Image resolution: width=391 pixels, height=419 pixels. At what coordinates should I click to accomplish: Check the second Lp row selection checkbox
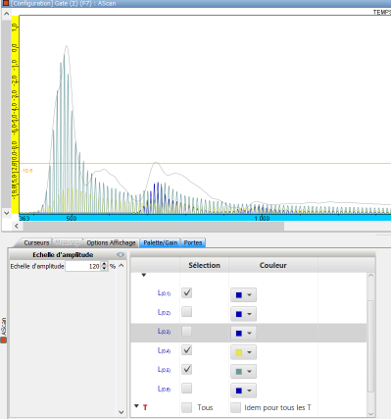tap(187, 312)
